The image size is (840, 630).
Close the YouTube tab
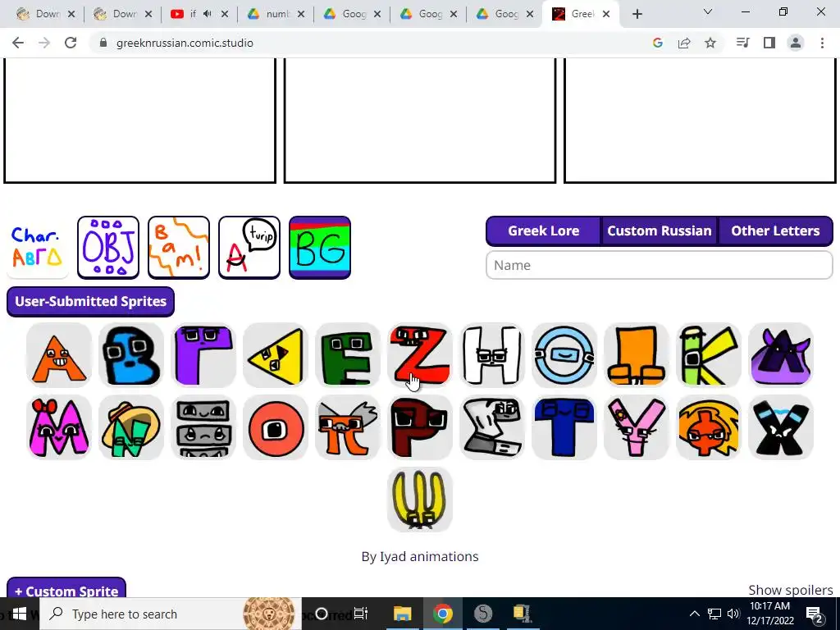225,14
